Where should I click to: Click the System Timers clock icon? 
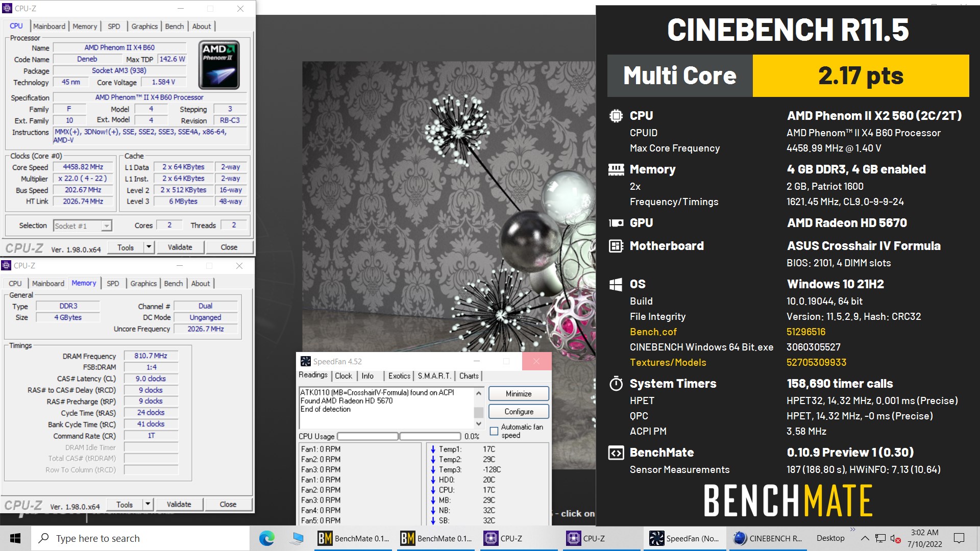[616, 384]
